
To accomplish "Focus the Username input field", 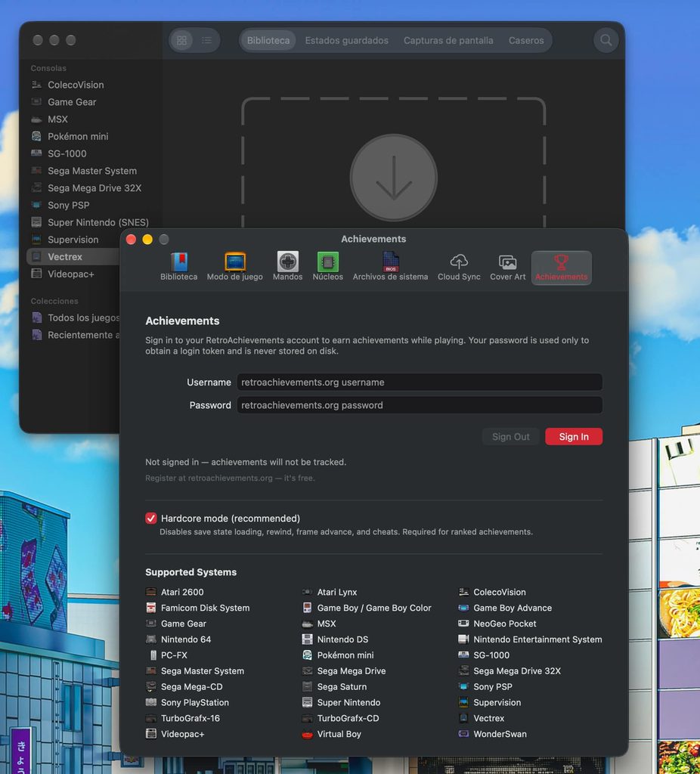I will pyautogui.click(x=420, y=382).
